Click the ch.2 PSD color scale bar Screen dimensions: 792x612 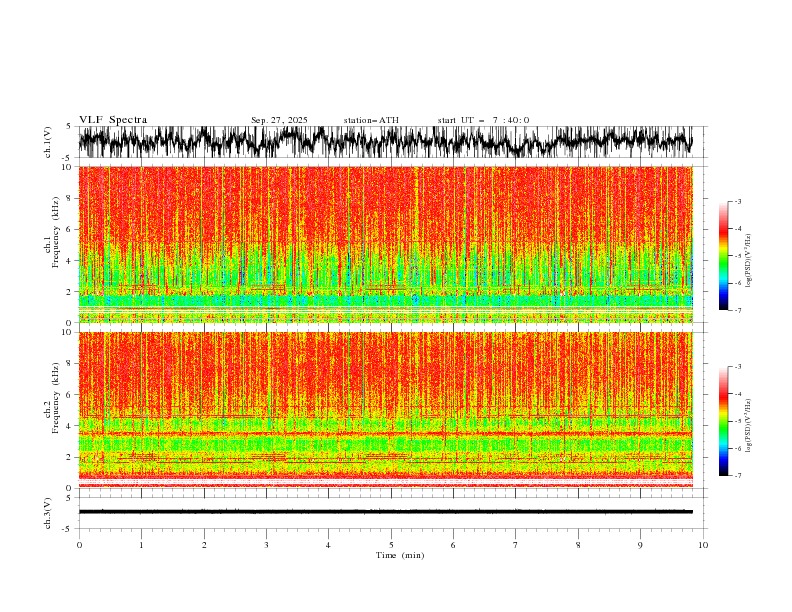(x=723, y=421)
